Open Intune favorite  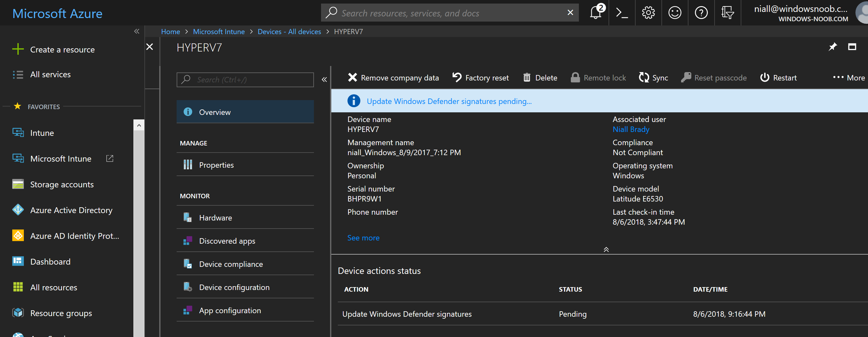click(33, 133)
